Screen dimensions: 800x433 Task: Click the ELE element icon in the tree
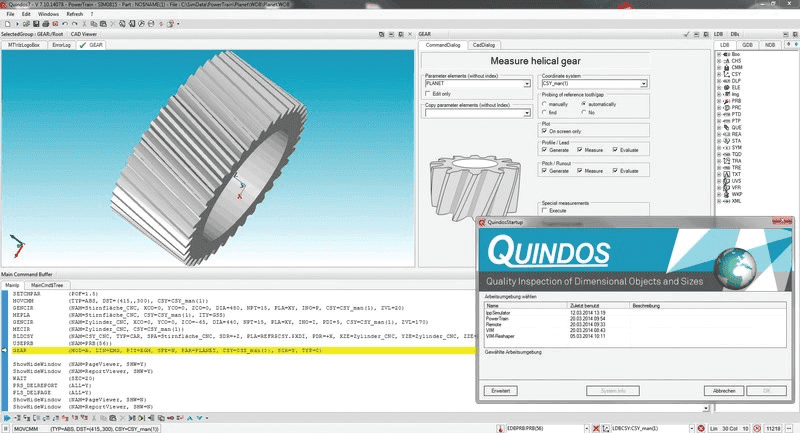(x=727, y=87)
